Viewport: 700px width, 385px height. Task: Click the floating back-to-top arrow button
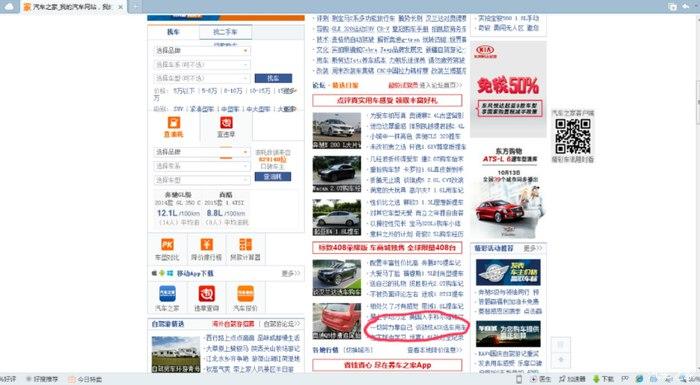coord(561,359)
